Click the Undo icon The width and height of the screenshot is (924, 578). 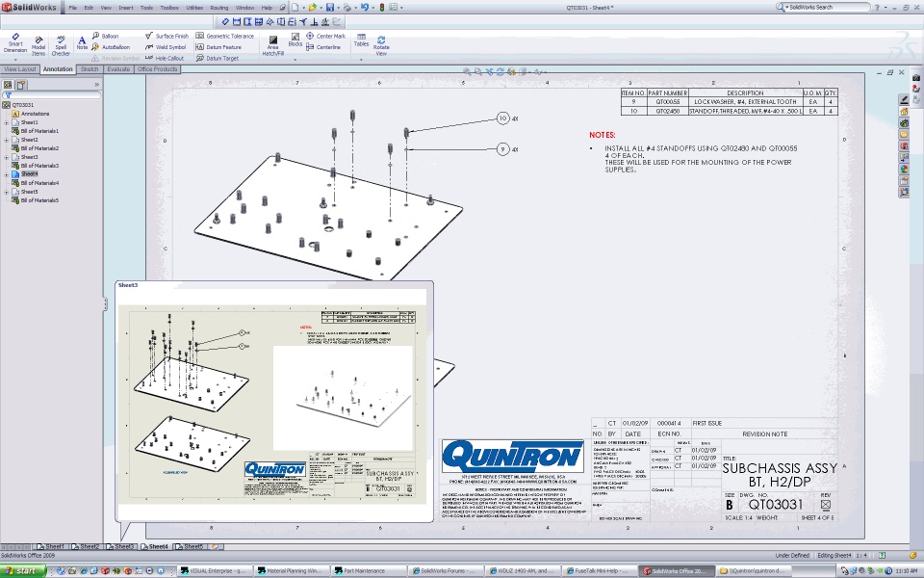pos(364,8)
